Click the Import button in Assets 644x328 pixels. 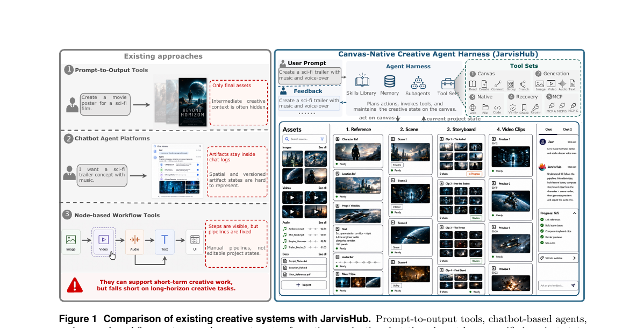(x=304, y=285)
